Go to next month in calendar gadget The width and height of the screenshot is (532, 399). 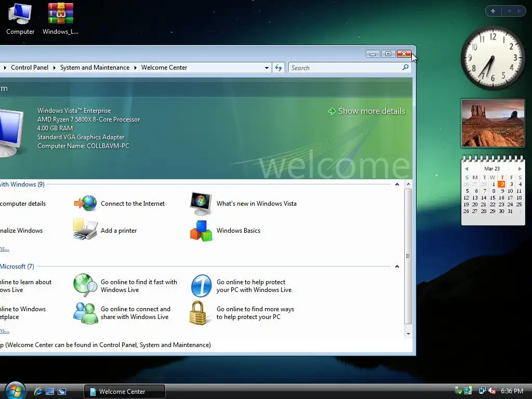(x=520, y=169)
